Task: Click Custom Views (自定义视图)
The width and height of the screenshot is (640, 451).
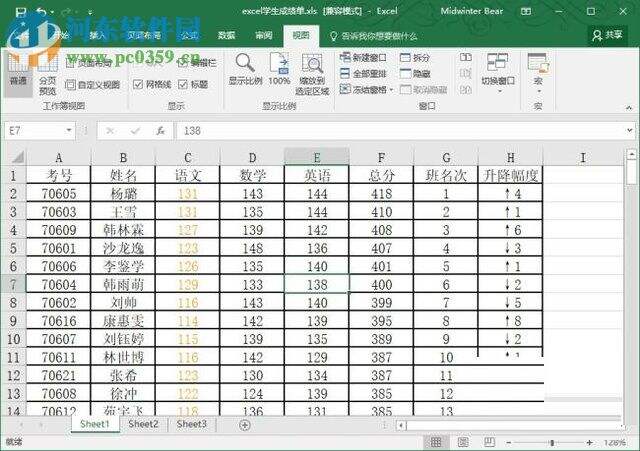Action: 93,84
